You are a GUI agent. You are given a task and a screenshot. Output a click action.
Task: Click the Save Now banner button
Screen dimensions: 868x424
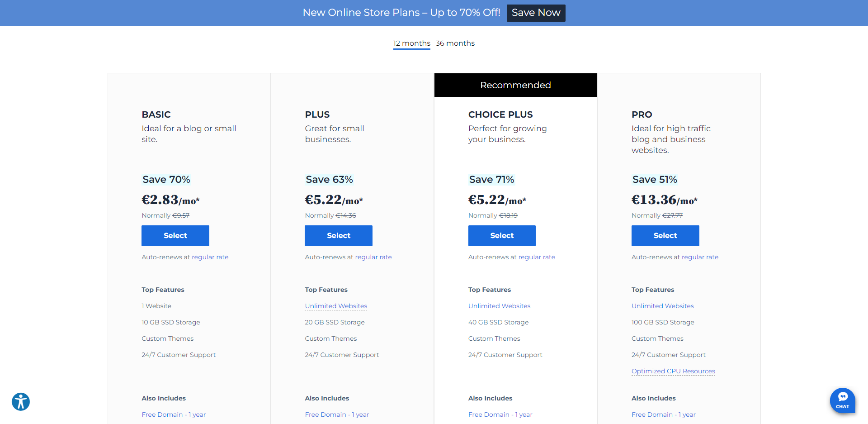tap(536, 13)
